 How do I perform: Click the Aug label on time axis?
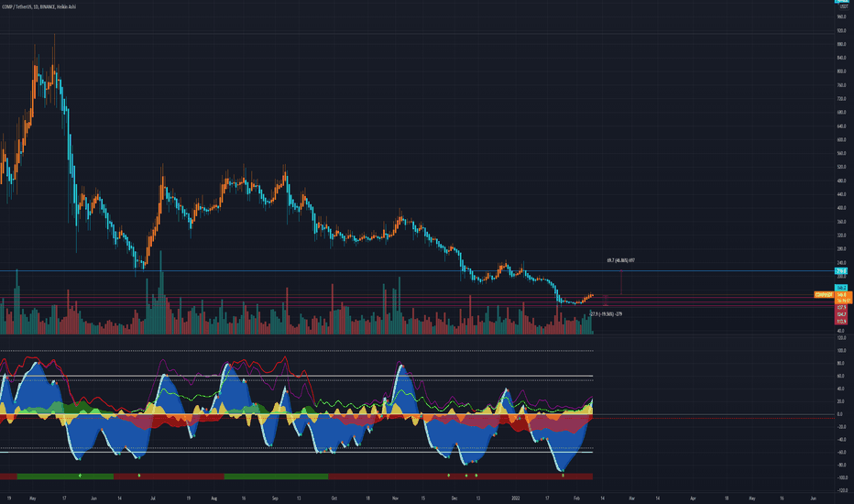coord(214,498)
